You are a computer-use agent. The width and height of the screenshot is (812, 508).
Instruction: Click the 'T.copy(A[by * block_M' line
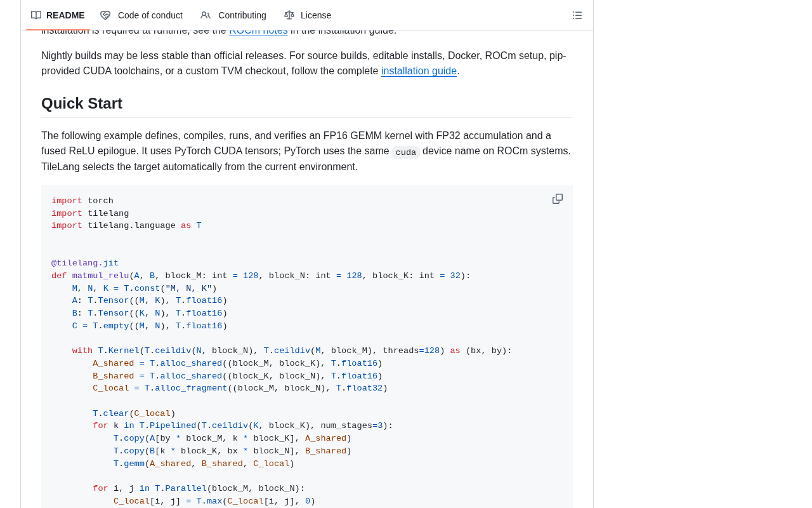[x=233, y=438]
